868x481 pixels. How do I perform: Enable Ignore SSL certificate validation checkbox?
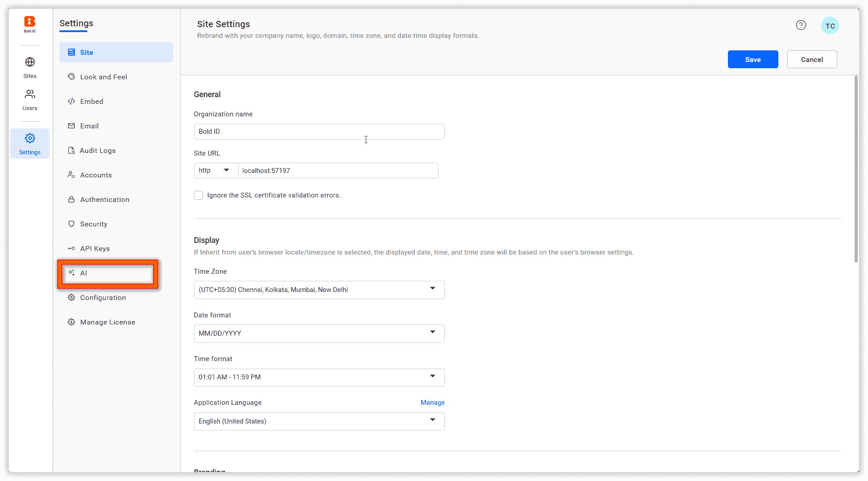click(x=198, y=195)
